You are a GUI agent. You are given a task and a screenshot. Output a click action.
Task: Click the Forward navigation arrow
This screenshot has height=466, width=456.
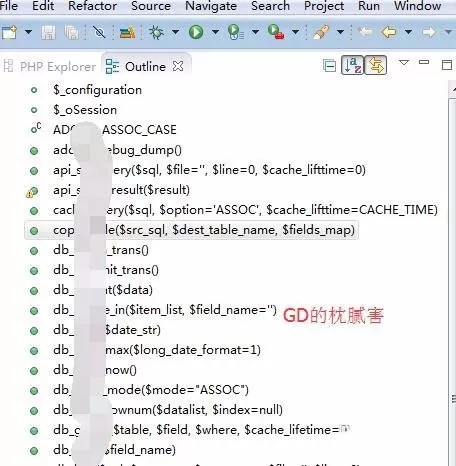(429, 32)
